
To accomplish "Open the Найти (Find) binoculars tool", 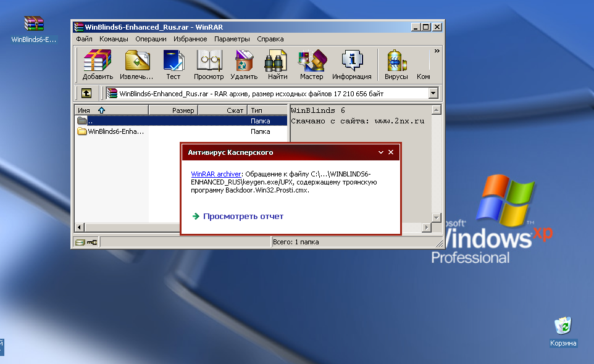I will (x=277, y=65).
